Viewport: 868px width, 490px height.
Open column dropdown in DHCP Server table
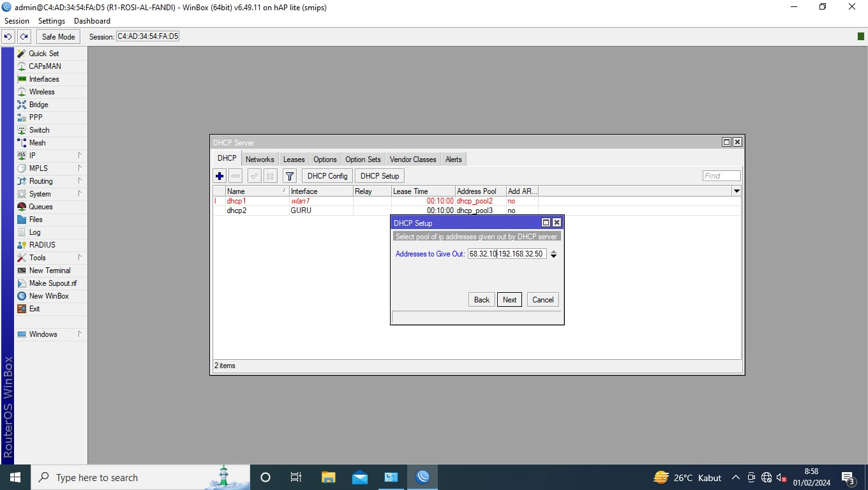click(x=737, y=191)
